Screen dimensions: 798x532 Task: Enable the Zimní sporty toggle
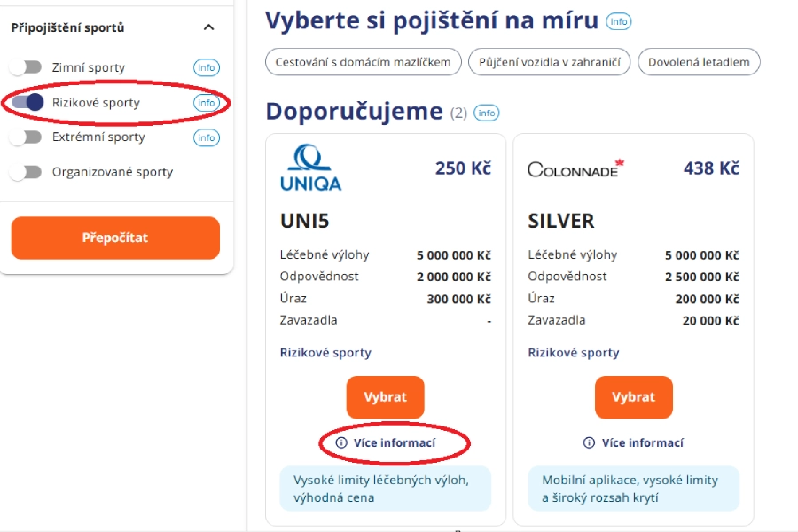pos(26,67)
